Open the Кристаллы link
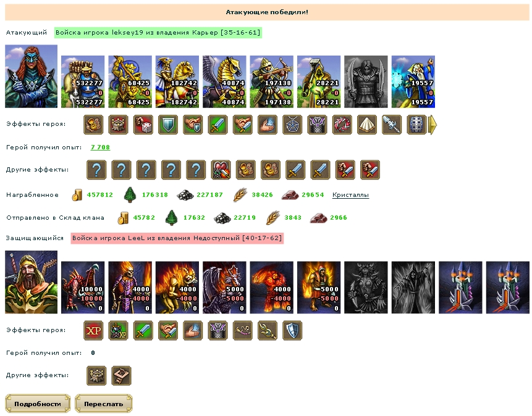The height and width of the screenshot is (416, 532). pyautogui.click(x=350, y=195)
